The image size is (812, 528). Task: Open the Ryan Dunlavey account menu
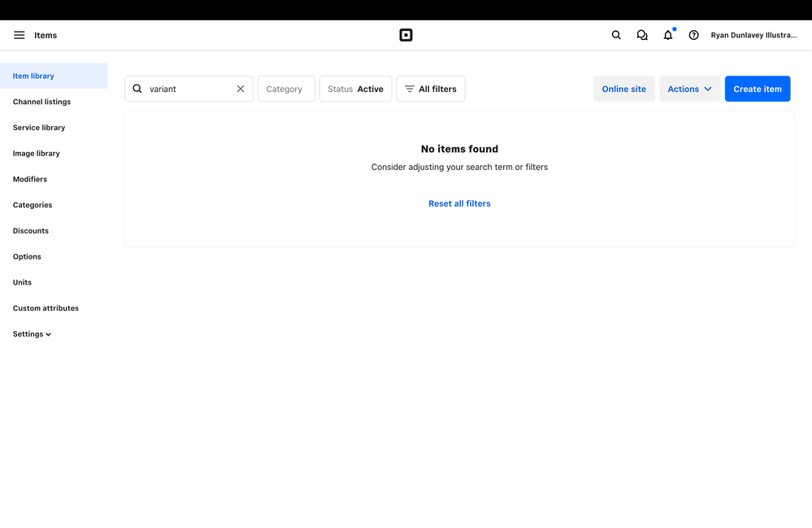[753, 35]
